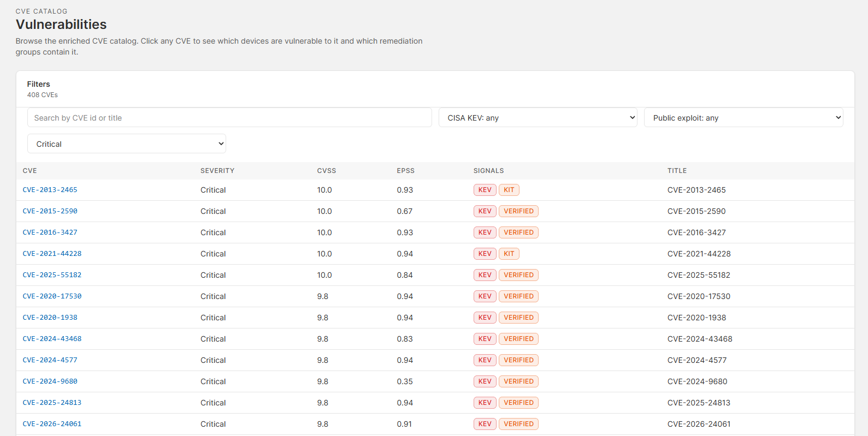This screenshot has height=436, width=868.
Task: Select the 9.8 CVSS score for CVE-2020-17530
Action: tap(323, 296)
